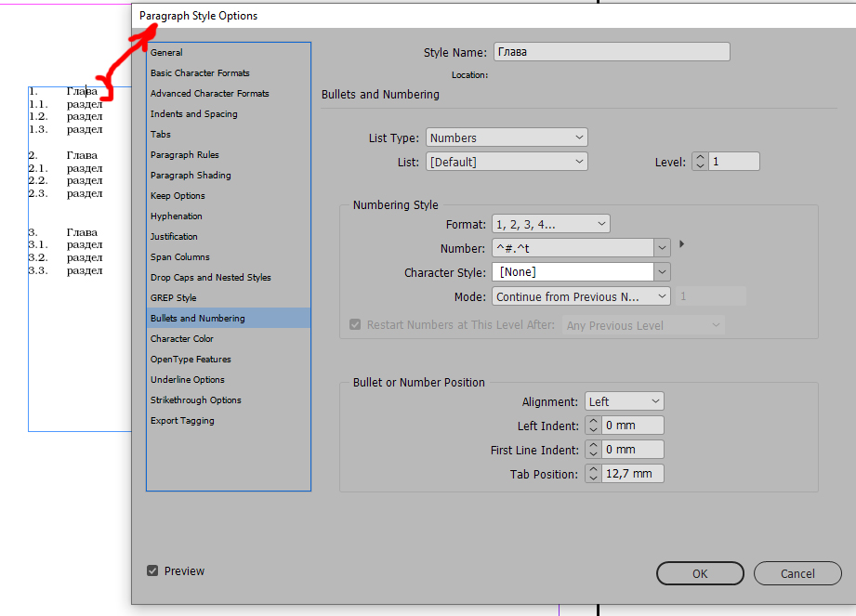The height and width of the screenshot is (616, 856).
Task: Click the 'раздел' line numbered 1.2 in document
Action: tap(85, 116)
